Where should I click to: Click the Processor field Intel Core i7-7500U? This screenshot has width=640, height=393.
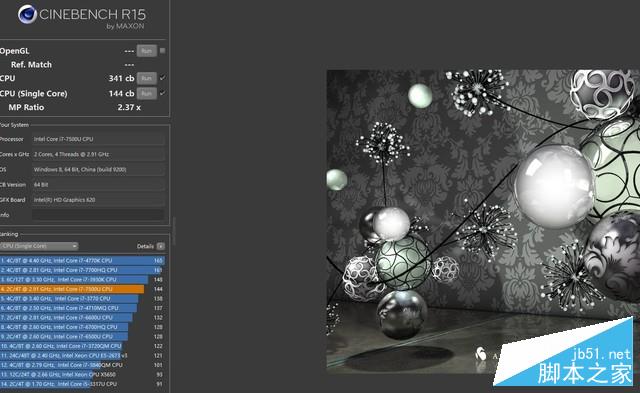(x=98, y=139)
